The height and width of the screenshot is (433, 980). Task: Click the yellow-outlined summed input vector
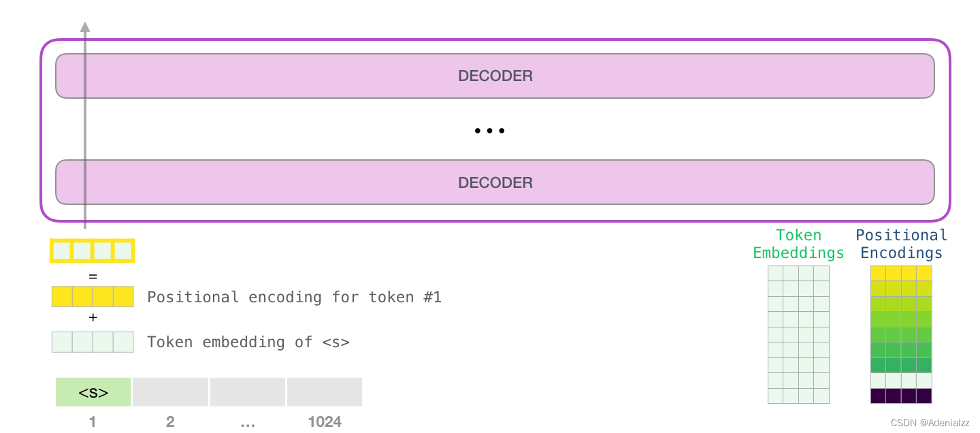93,251
